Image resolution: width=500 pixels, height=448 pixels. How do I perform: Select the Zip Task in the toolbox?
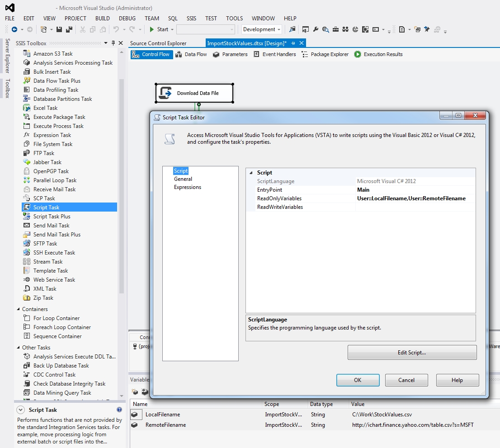[x=43, y=297]
